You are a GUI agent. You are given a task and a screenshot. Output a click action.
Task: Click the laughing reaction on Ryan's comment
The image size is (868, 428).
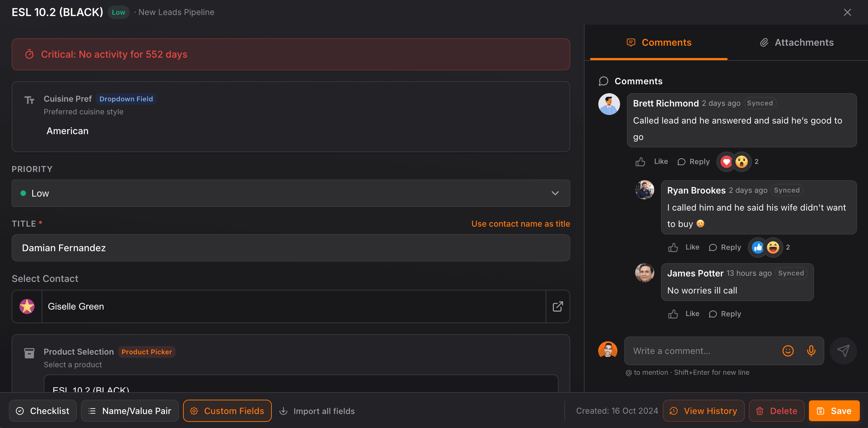pyautogui.click(x=773, y=247)
